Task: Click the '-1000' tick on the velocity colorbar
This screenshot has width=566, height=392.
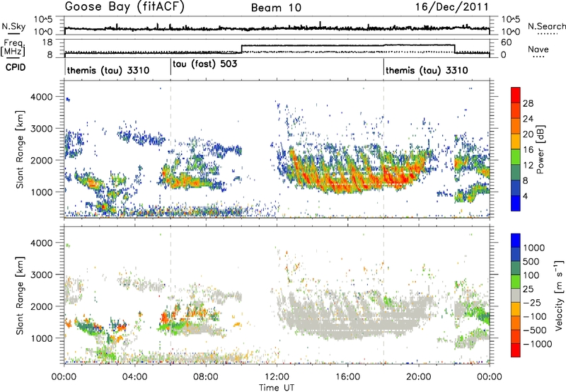Action: [538, 344]
